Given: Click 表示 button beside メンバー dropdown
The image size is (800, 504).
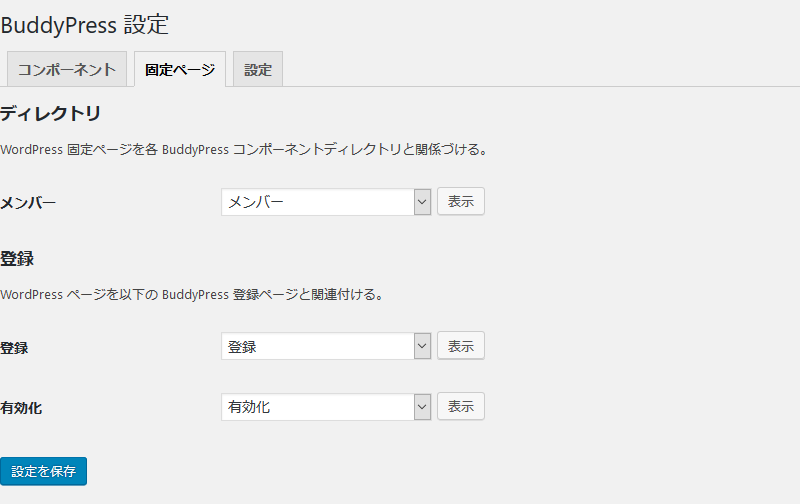Looking at the screenshot, I should [x=461, y=201].
